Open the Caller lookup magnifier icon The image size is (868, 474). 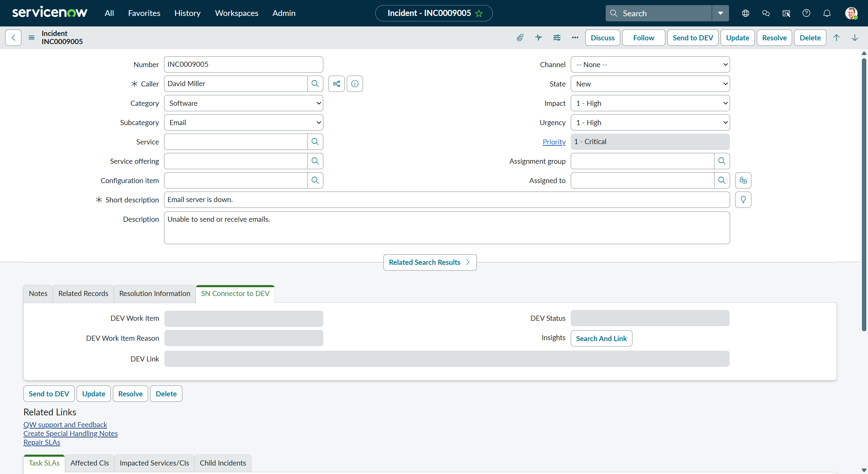315,83
